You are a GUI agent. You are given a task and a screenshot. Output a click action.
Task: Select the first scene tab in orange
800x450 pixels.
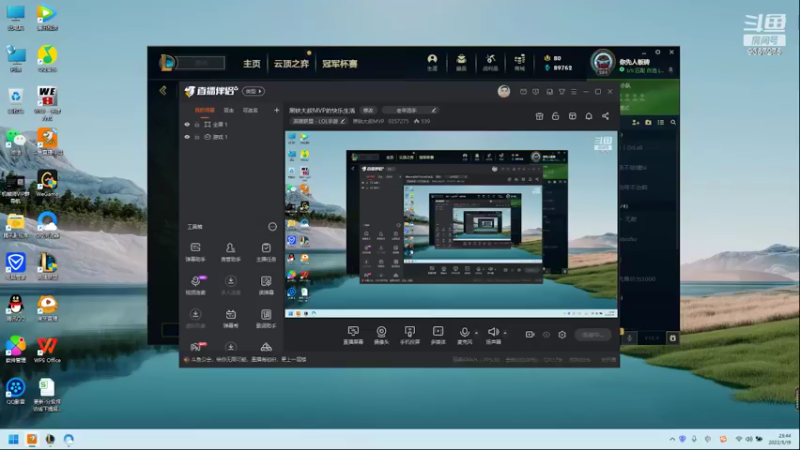[205, 110]
